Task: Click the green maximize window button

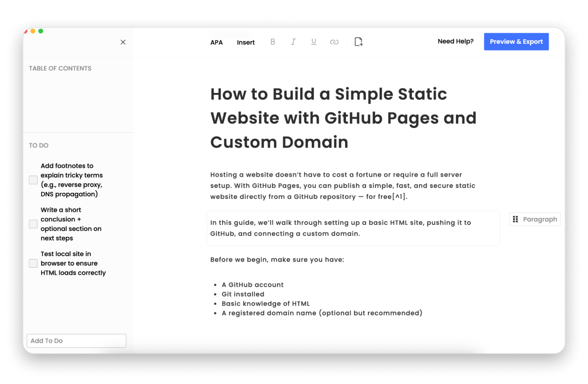Action: point(41,31)
